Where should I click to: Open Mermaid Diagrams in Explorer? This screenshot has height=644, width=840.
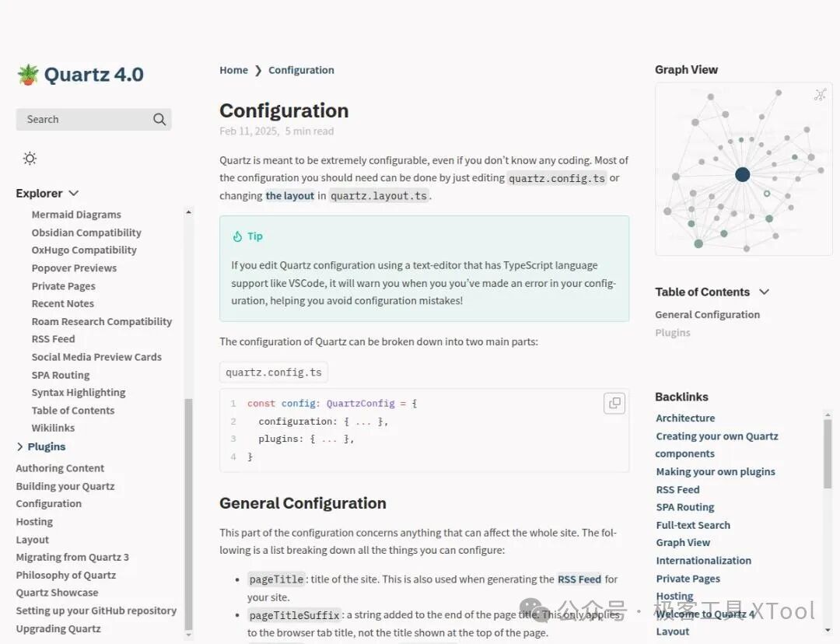point(76,215)
